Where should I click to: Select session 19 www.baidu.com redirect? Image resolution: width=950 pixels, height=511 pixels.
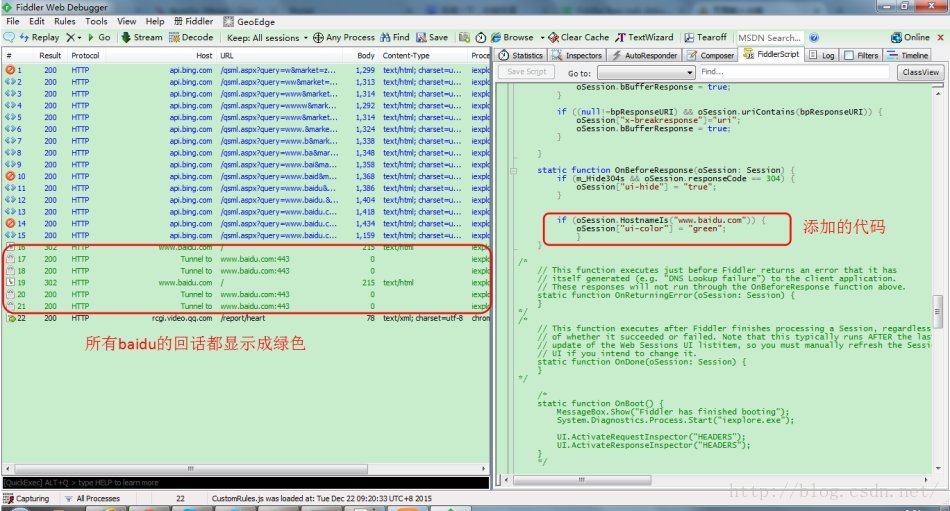pyautogui.click(x=245, y=282)
